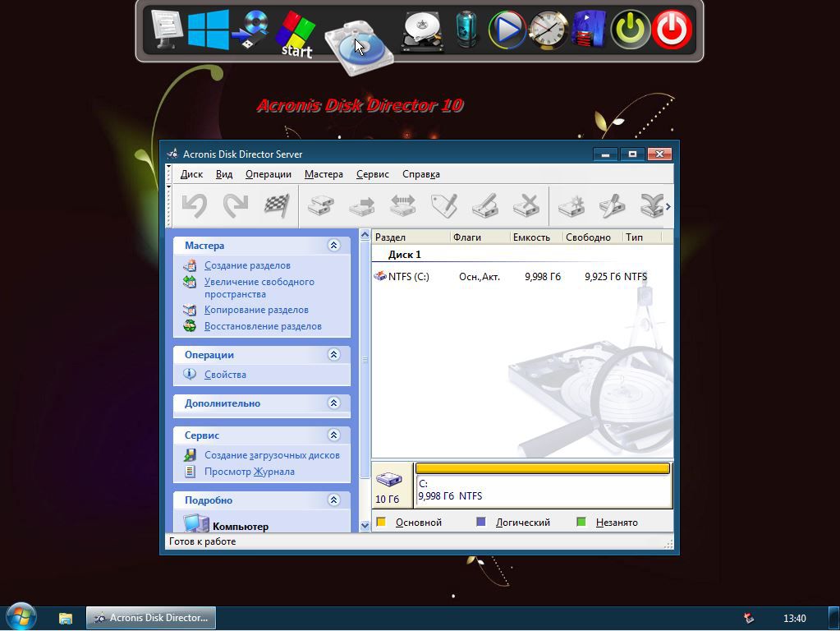The height and width of the screenshot is (631, 840).
Task: Click the stacked drives toolbar icon
Action: coord(321,206)
